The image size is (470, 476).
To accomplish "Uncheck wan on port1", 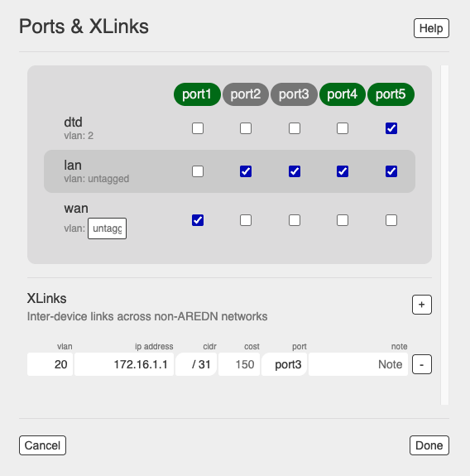I will coord(198,220).
